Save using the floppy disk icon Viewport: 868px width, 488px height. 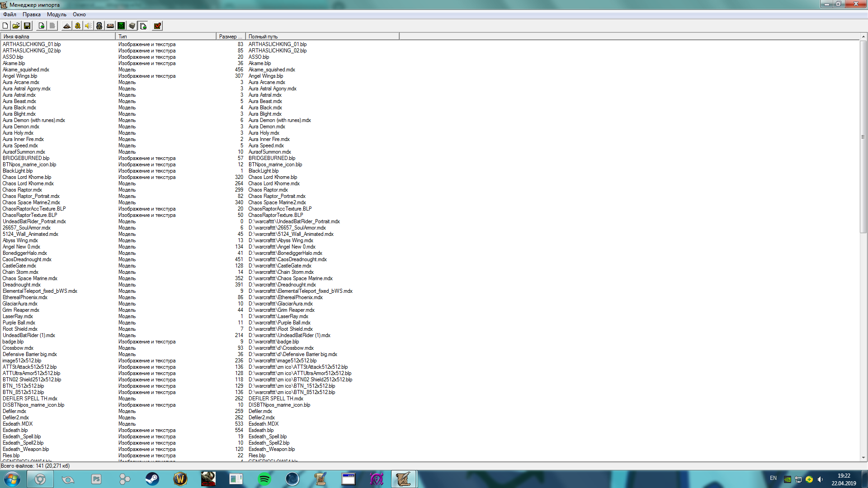27,26
